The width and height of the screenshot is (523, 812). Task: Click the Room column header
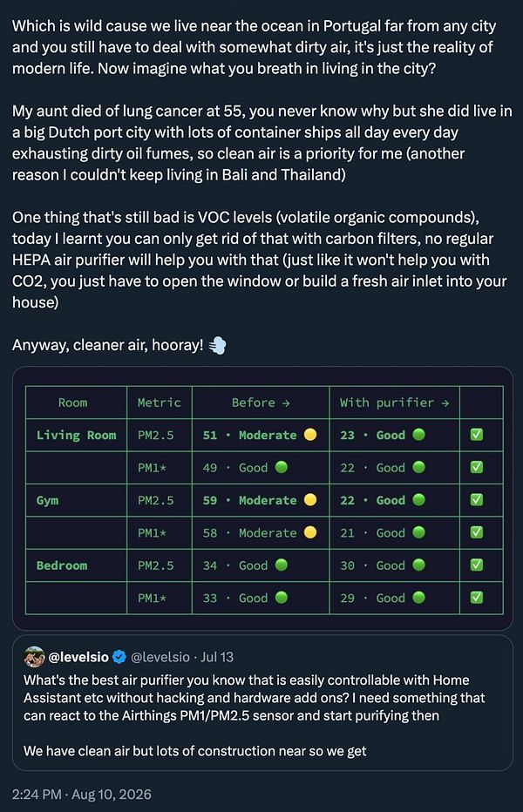pos(72,403)
